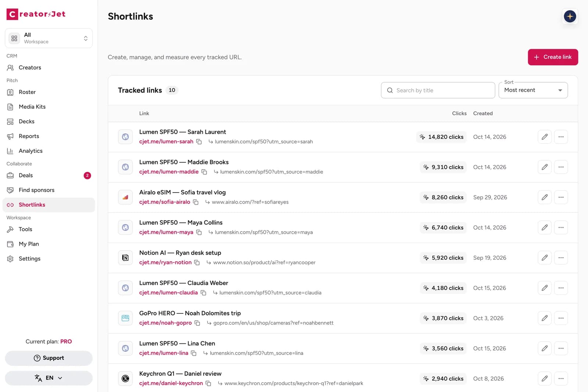Click the sparkle assistant icon in header
The image size is (588, 392).
coord(570,17)
